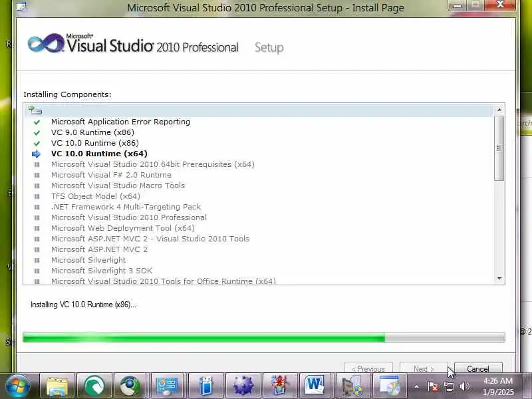Click the component list scroll up arrow
Image resolution: width=532 pixels, height=399 pixels.
coord(499,110)
